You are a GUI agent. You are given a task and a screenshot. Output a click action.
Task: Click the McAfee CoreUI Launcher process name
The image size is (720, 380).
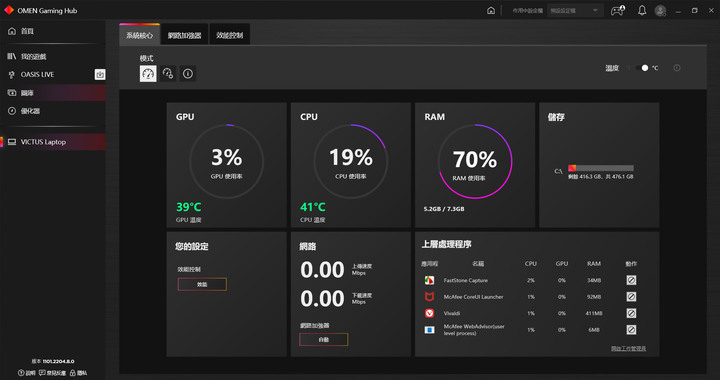pos(473,297)
